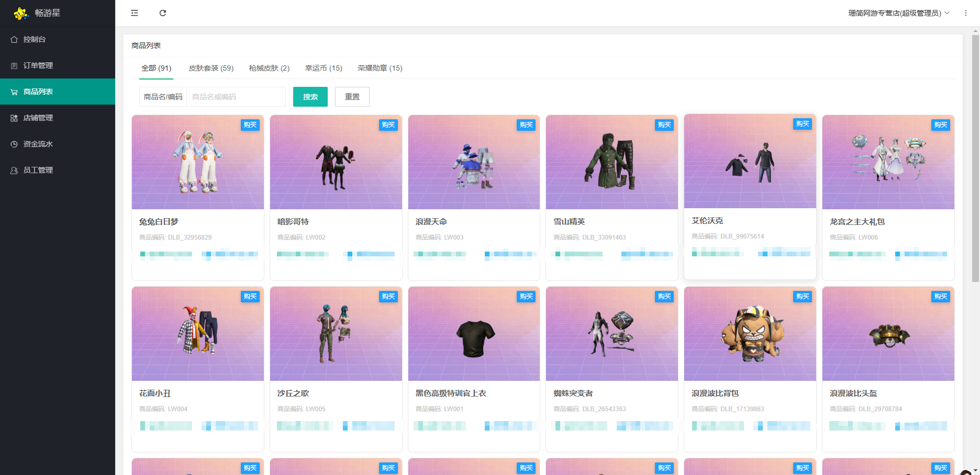Image resolution: width=980 pixels, height=475 pixels.
Task: Select product code DLB_99675614
Action: pyautogui.click(x=742, y=236)
